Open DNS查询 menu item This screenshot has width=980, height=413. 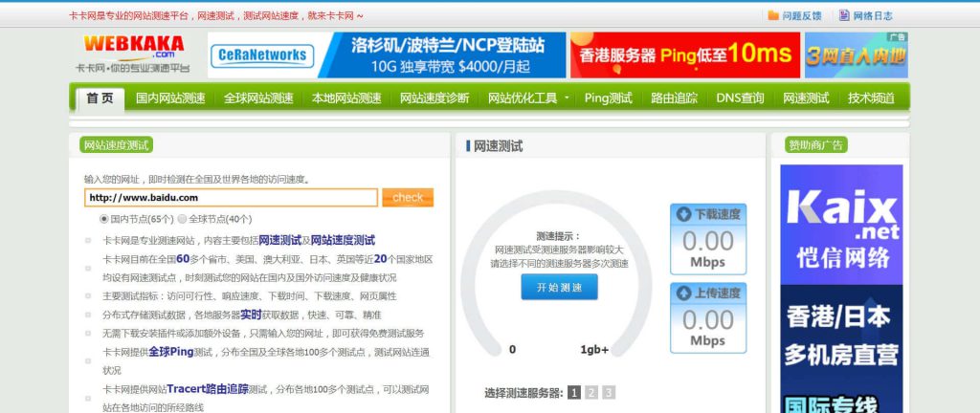740,98
